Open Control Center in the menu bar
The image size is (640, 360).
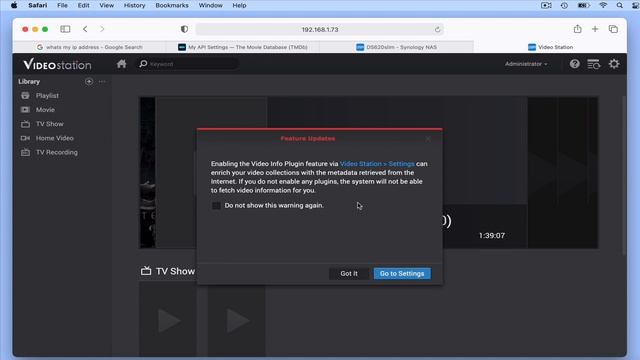tap(635, 5)
